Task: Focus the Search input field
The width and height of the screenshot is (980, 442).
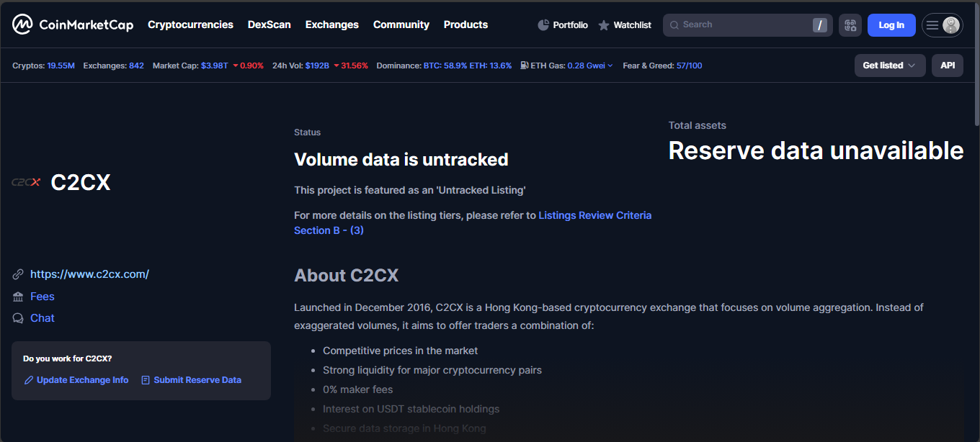Action: click(x=742, y=25)
